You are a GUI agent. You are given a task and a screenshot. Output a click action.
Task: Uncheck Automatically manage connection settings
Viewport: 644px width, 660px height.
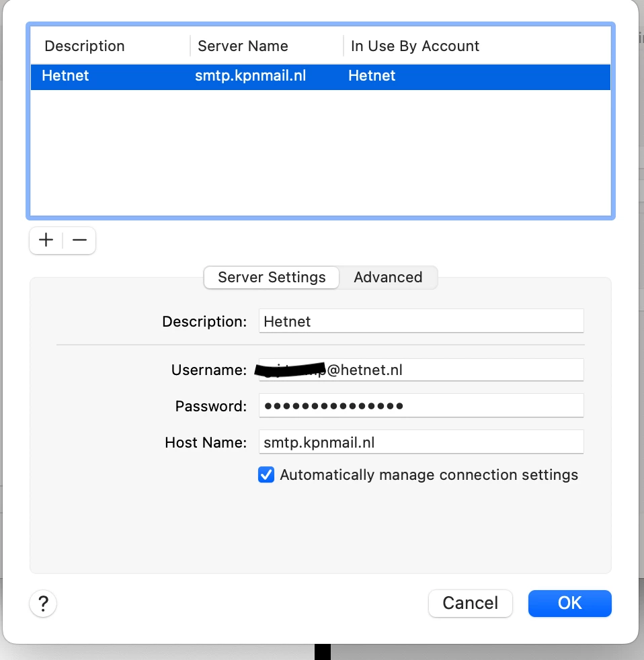[x=266, y=475]
